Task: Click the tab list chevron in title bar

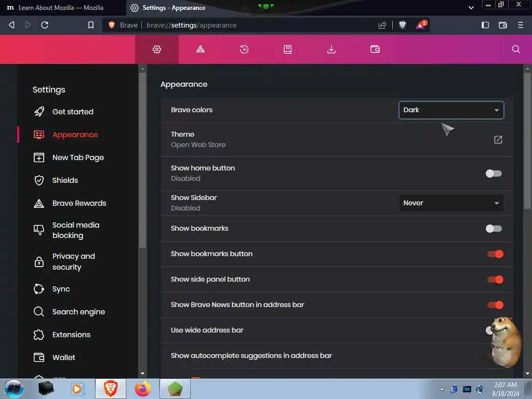Action: [x=471, y=7]
